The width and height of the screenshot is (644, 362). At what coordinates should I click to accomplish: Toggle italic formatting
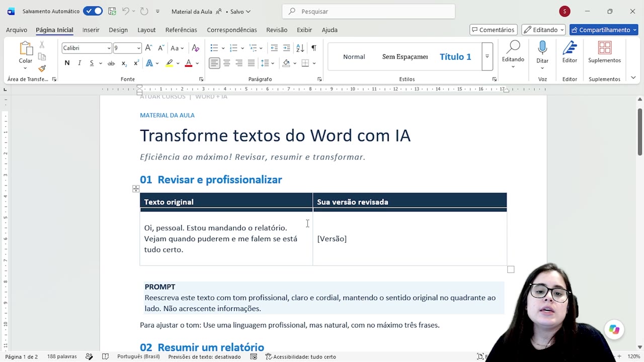point(79,63)
